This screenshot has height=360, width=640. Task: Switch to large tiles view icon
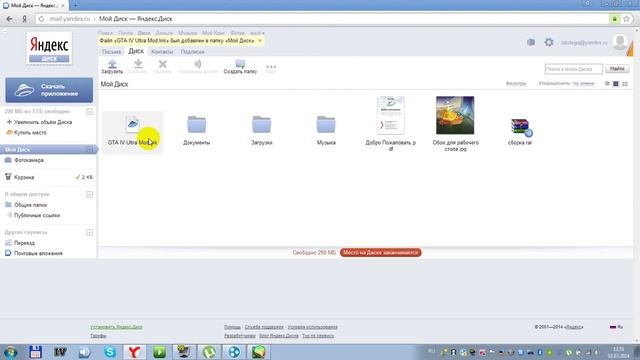(616, 84)
